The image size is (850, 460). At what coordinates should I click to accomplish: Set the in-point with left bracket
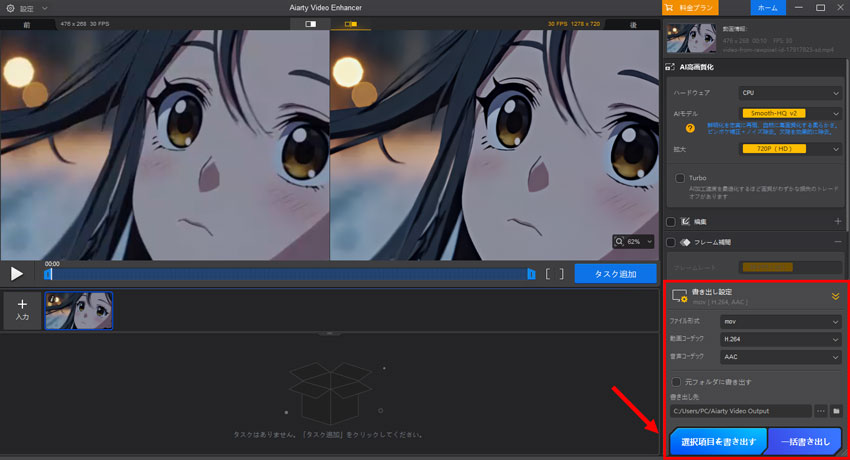(548, 274)
